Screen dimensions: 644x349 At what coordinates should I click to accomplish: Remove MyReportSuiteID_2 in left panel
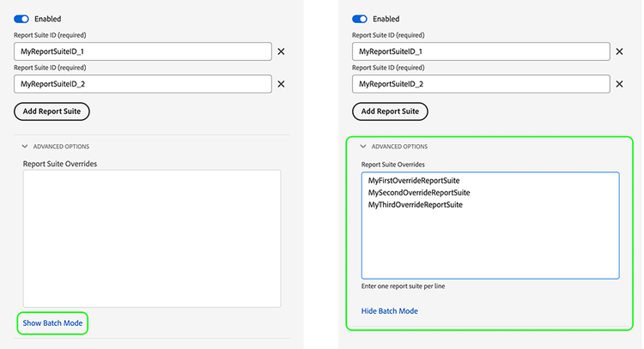281,84
